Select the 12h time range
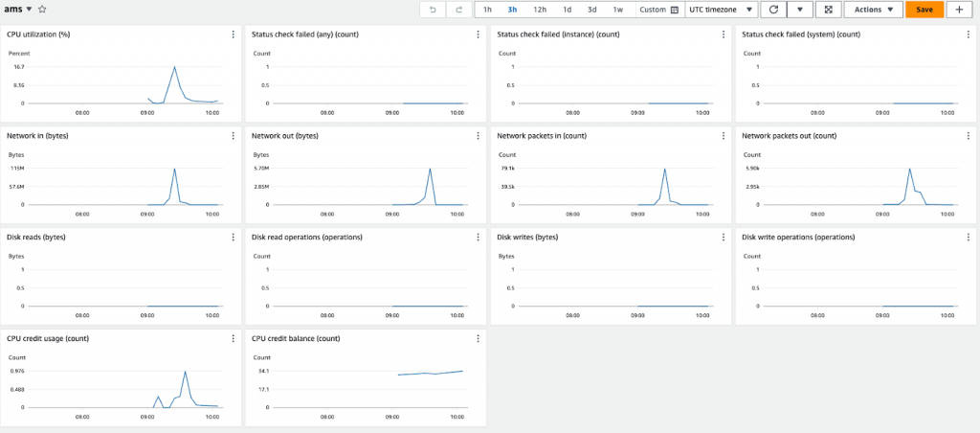The image size is (980, 433). click(x=541, y=10)
